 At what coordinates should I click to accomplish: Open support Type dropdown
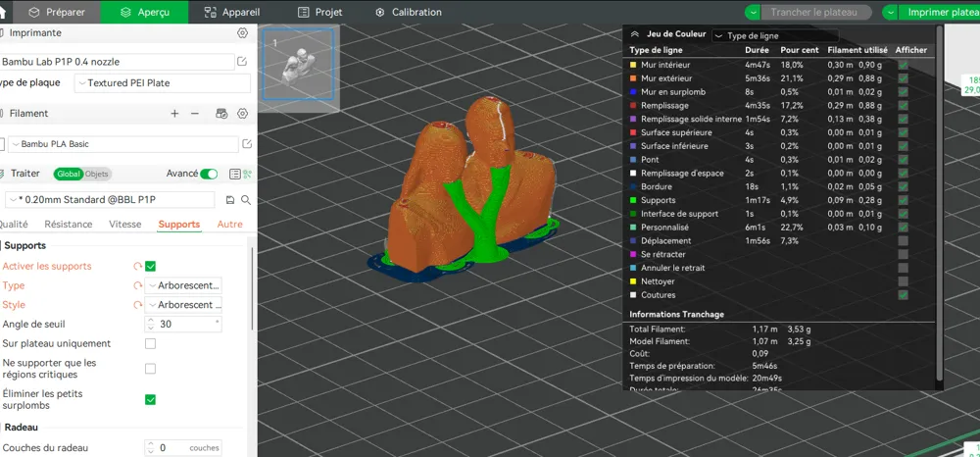tap(183, 285)
